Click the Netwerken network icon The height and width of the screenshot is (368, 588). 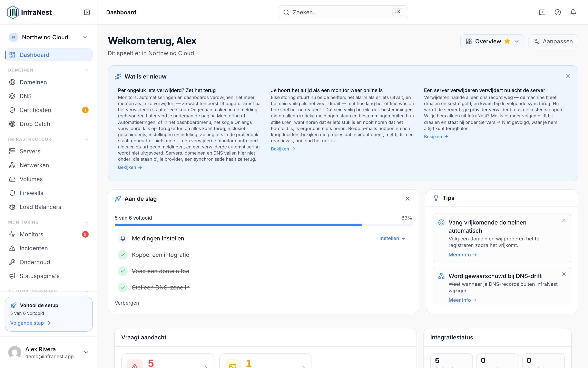pos(12,165)
